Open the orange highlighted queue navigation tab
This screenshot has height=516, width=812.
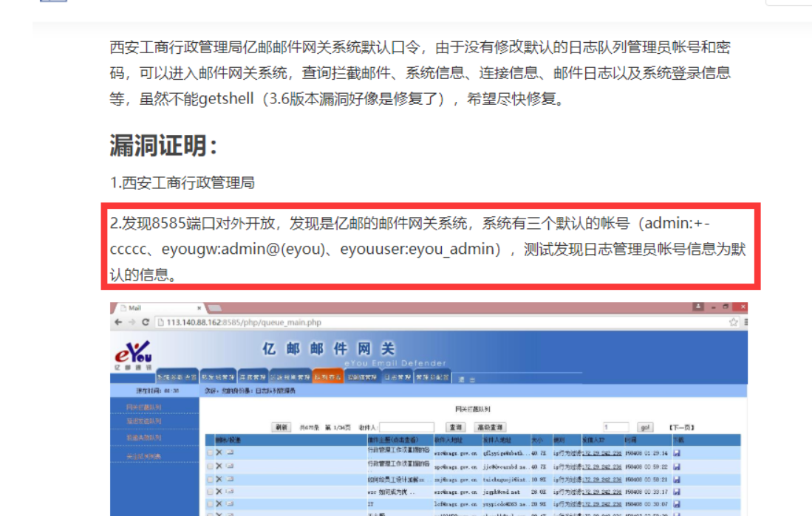pos(328,377)
